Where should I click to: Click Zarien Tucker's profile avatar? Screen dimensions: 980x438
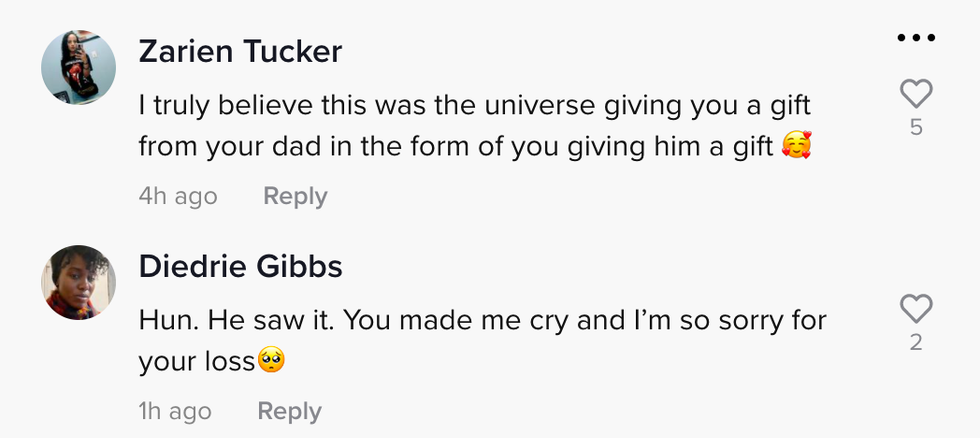[x=78, y=68]
